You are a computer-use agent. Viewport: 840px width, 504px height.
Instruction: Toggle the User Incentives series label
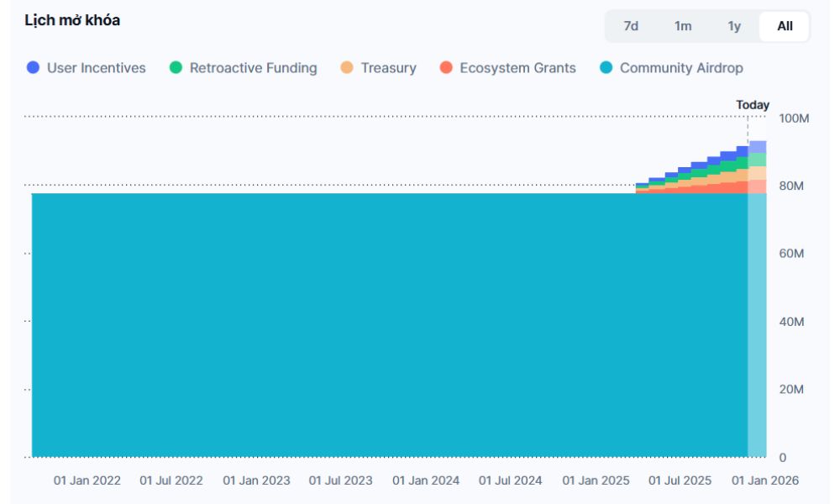pos(96,68)
